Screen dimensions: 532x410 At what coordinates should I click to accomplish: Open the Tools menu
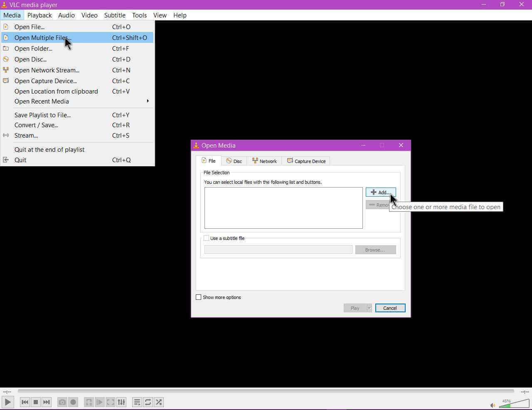(x=139, y=15)
